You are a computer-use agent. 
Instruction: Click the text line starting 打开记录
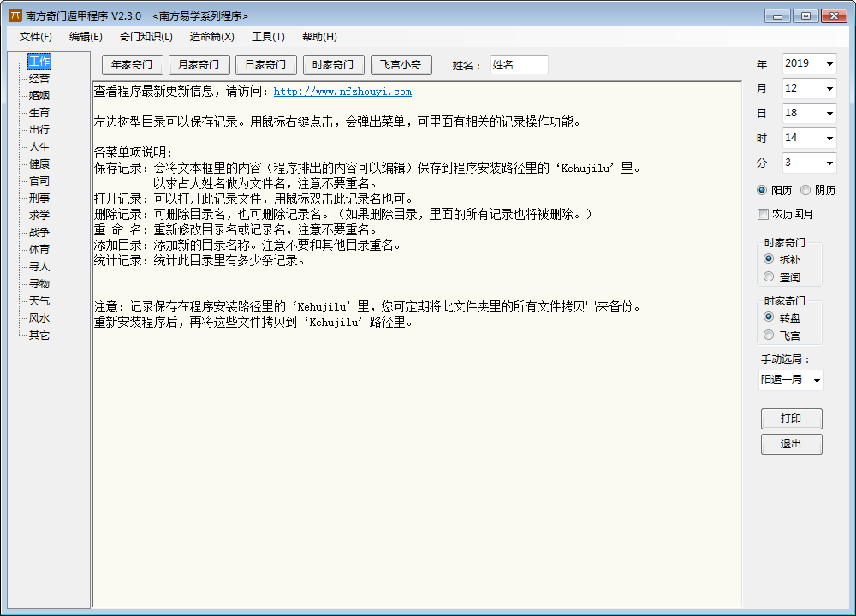click(x=254, y=199)
